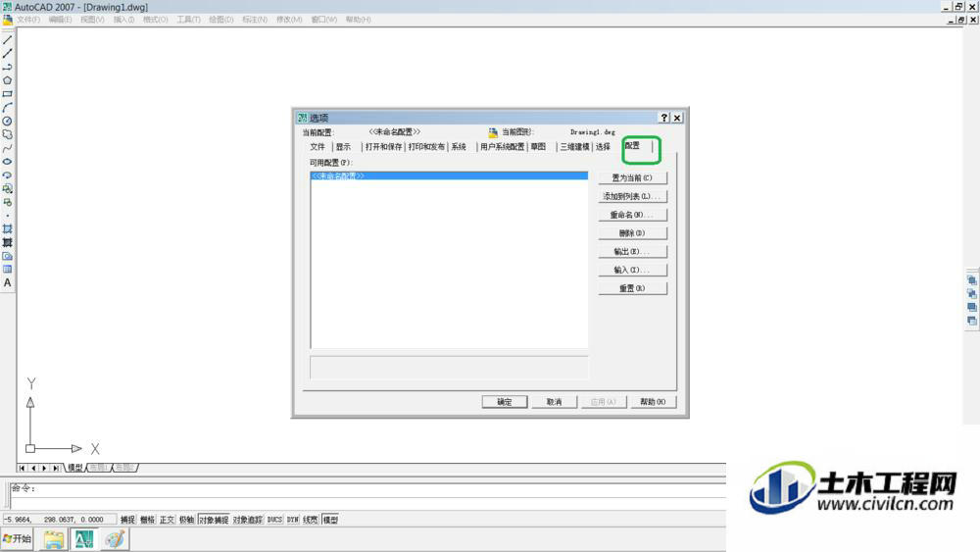Open the 文件(F) menu

tap(28, 20)
